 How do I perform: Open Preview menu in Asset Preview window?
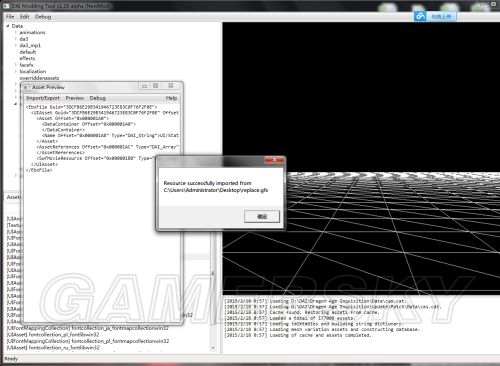(75, 98)
